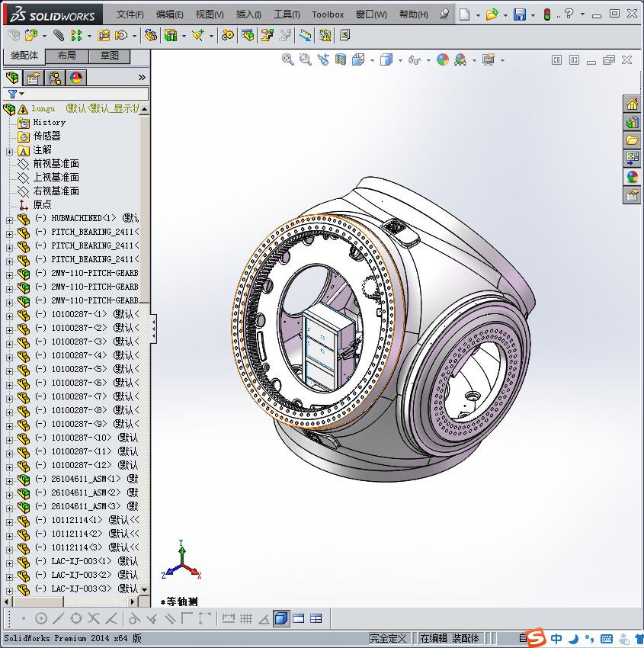The width and height of the screenshot is (644, 648).
Task: Click Previous View icon
Action: point(323,60)
